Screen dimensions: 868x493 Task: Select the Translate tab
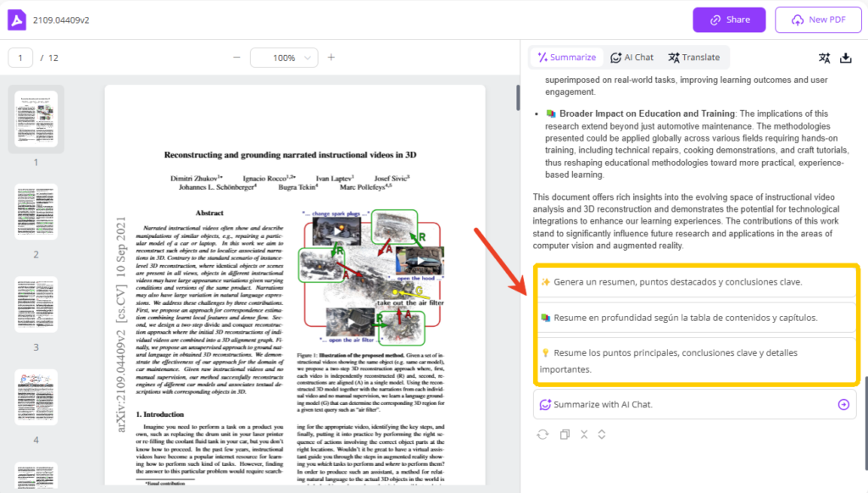click(694, 57)
